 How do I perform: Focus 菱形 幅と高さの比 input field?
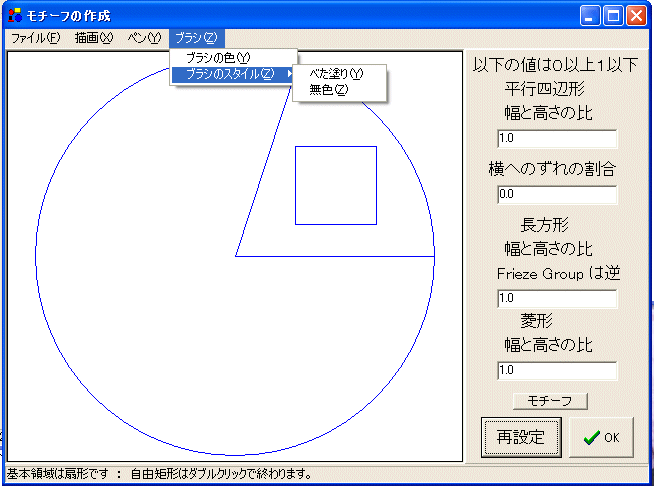[x=557, y=370]
